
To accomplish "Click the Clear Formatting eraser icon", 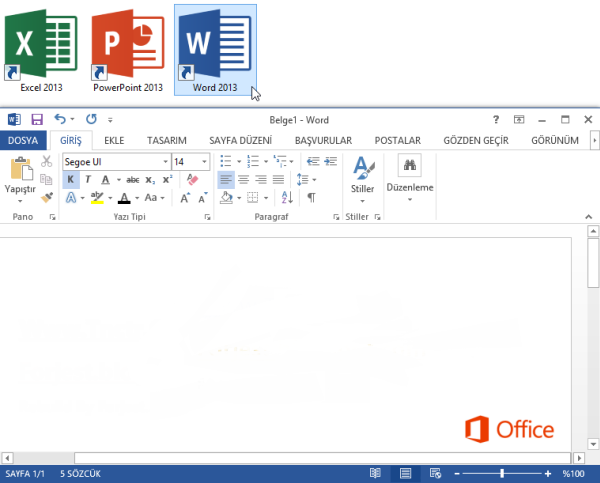I will point(192,179).
